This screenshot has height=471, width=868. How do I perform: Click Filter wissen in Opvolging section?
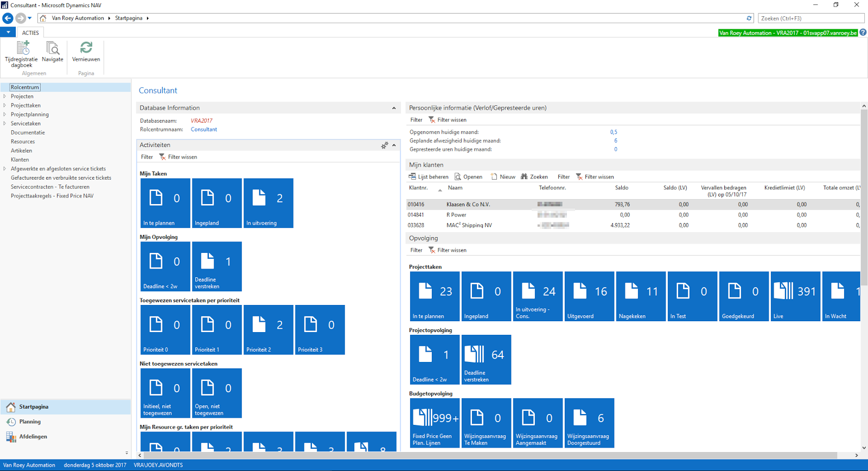pyautogui.click(x=447, y=250)
